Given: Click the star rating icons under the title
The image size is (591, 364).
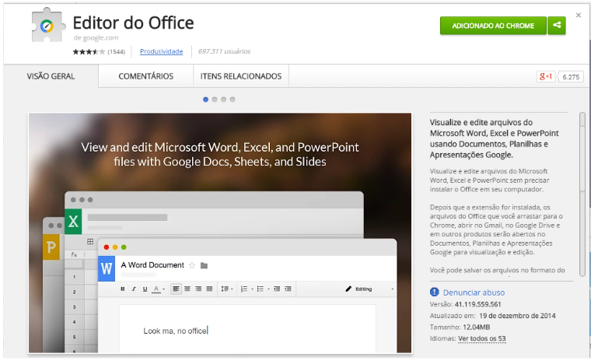Looking at the screenshot, I should (x=89, y=51).
